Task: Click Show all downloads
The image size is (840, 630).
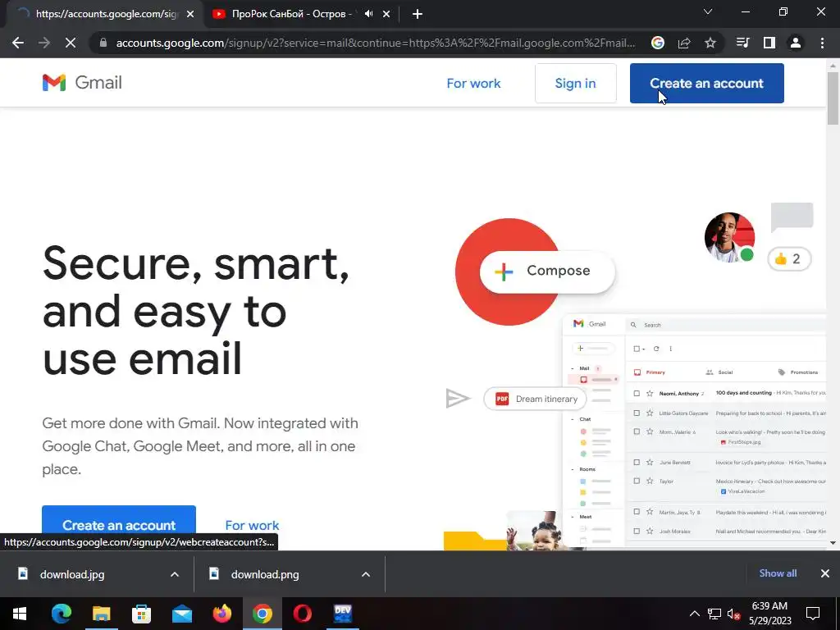Action: [778, 573]
